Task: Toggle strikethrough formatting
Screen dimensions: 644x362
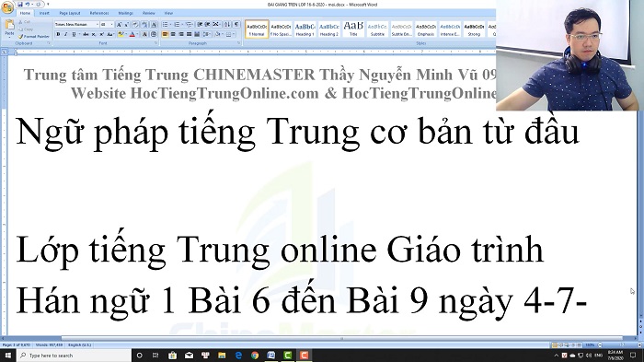Action: click(86, 34)
